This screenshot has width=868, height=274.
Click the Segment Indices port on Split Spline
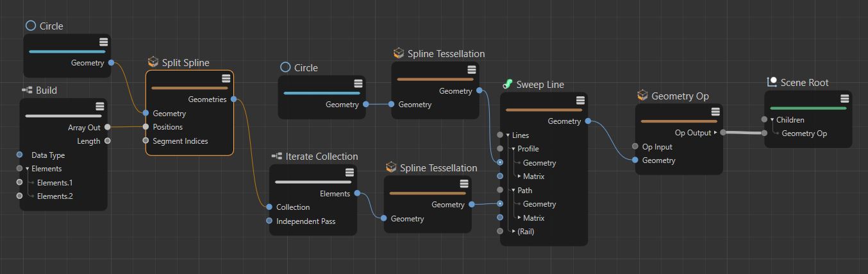click(x=146, y=141)
